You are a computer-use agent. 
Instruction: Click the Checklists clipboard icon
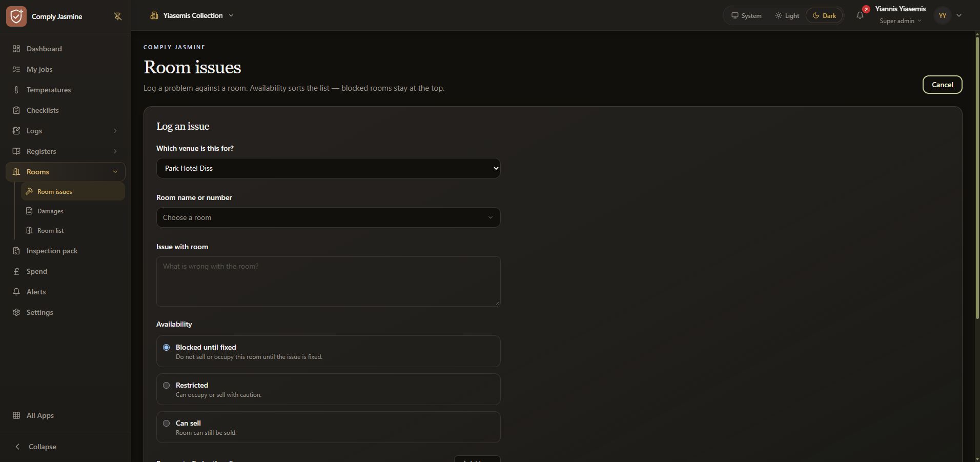tap(16, 110)
